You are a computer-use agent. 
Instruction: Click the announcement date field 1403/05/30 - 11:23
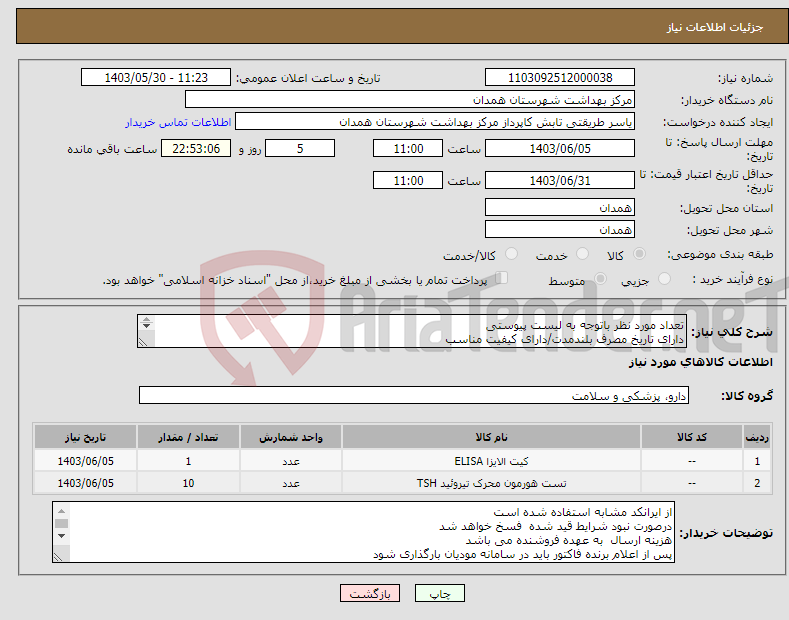[x=156, y=78]
